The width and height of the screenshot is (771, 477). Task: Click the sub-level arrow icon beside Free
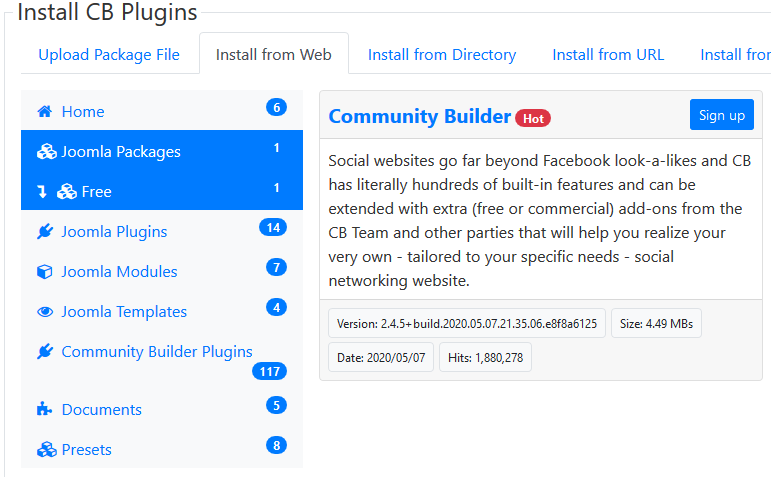(x=42, y=192)
